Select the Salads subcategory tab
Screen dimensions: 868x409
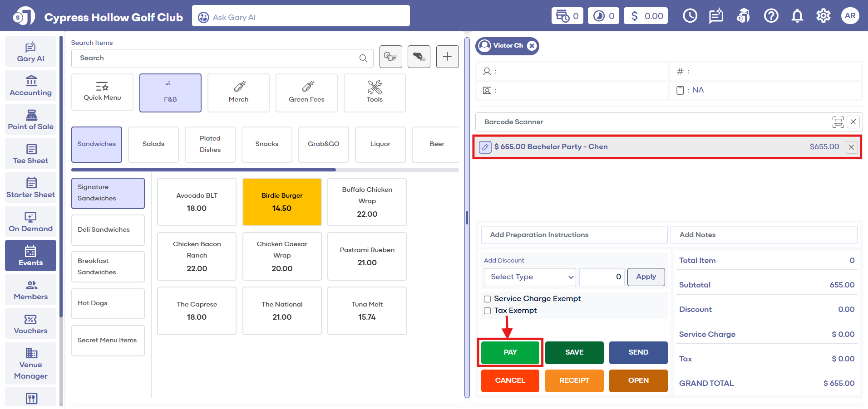(153, 144)
